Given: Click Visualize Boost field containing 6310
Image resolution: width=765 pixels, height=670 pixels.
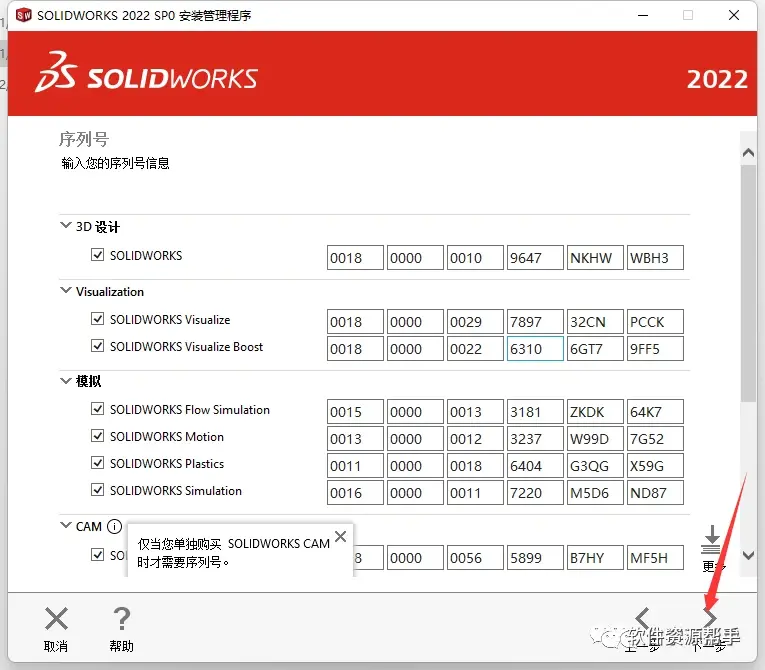Looking at the screenshot, I should [x=535, y=349].
